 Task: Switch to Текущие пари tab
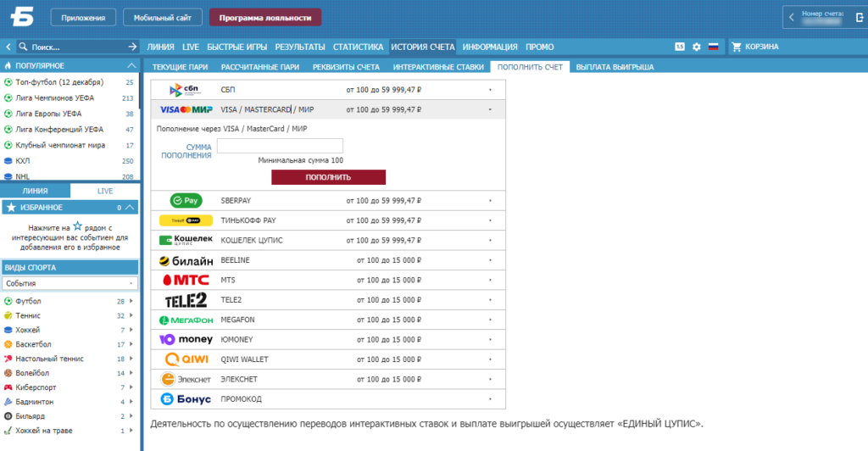pyautogui.click(x=180, y=67)
